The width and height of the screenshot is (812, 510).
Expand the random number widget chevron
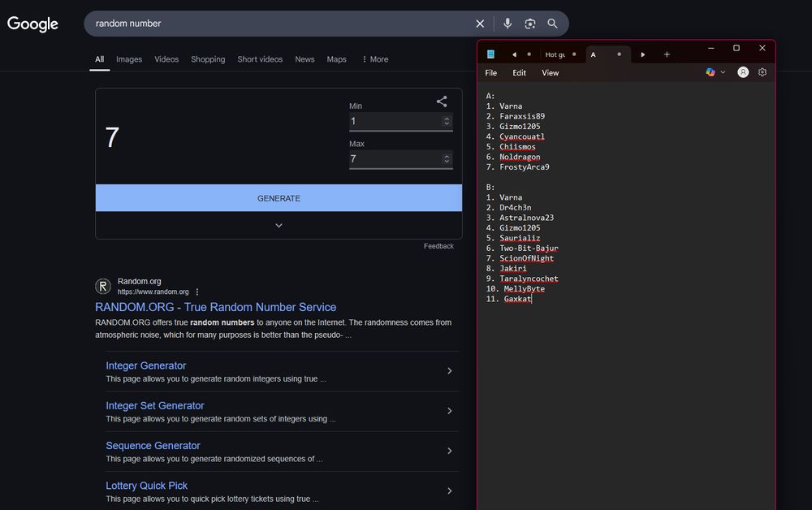(279, 226)
